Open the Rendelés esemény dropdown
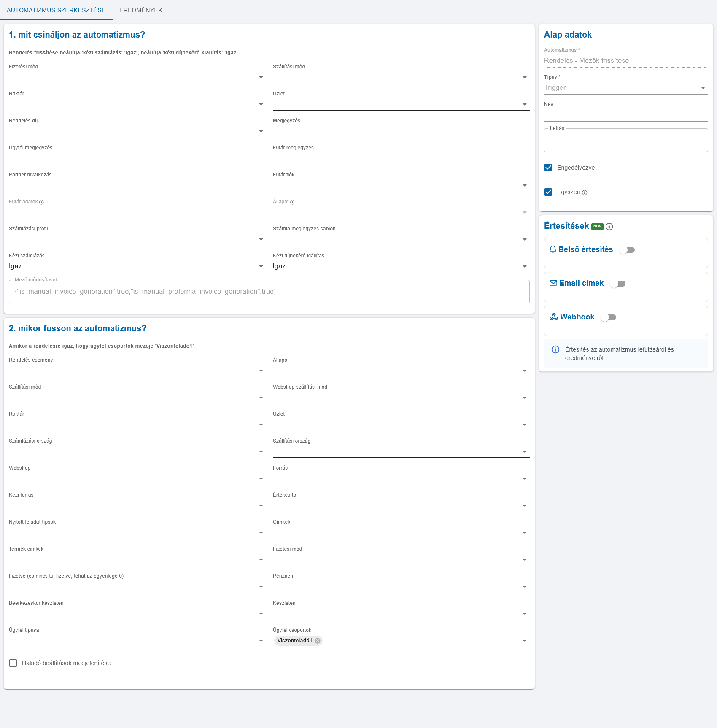This screenshot has width=717, height=728. 137,371
